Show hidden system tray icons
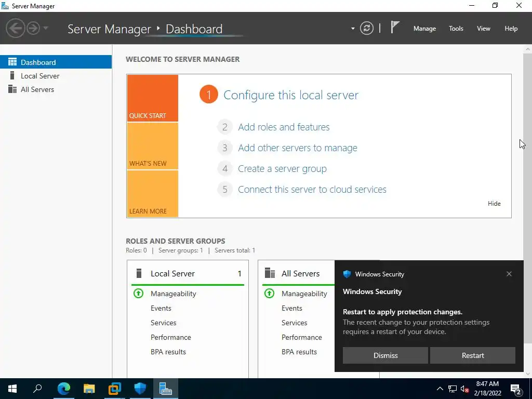The height and width of the screenshot is (399, 532). 440,389
